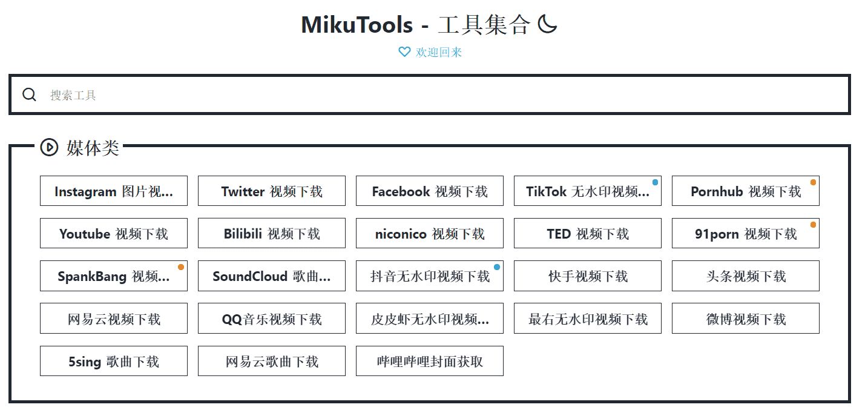Click the heart icon beside 欢迎回来
Screen dimensions: 868x413
click(x=404, y=52)
